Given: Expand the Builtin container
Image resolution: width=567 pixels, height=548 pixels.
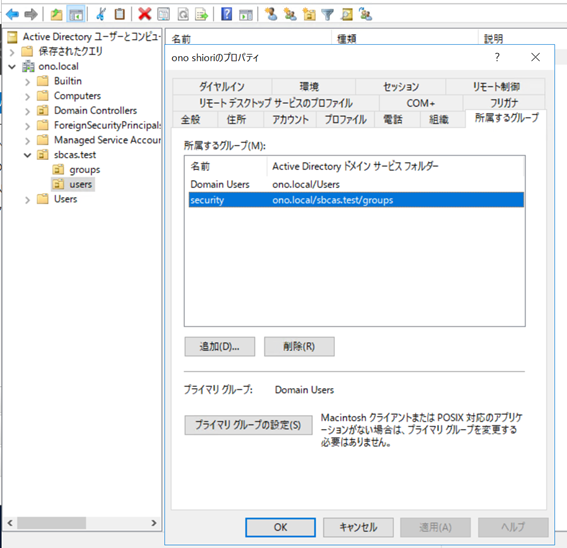Looking at the screenshot, I should click(x=27, y=82).
